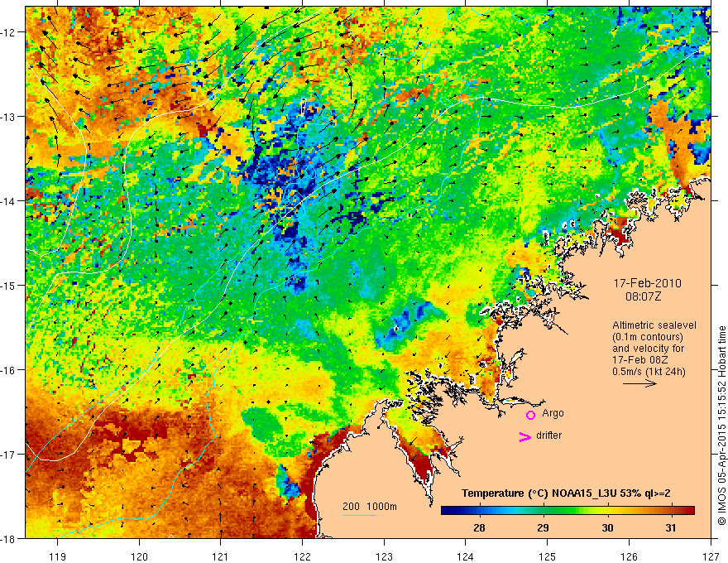The height and width of the screenshot is (563, 728).
Task: Click the '(0.1m contours)' legend text
Action: pos(648,337)
